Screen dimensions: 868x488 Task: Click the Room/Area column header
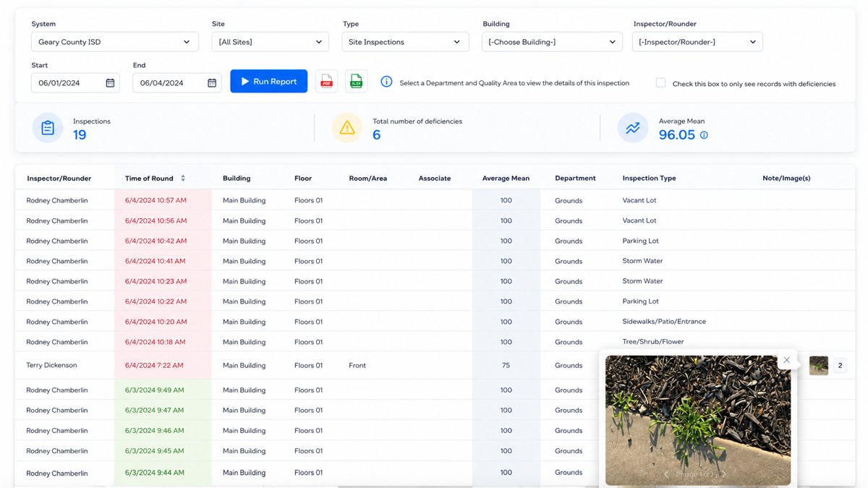(367, 178)
